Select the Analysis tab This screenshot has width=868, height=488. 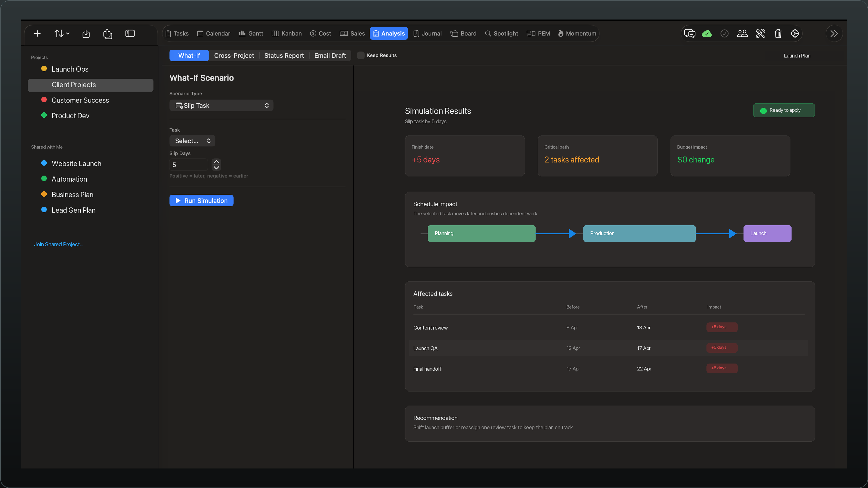click(x=389, y=34)
